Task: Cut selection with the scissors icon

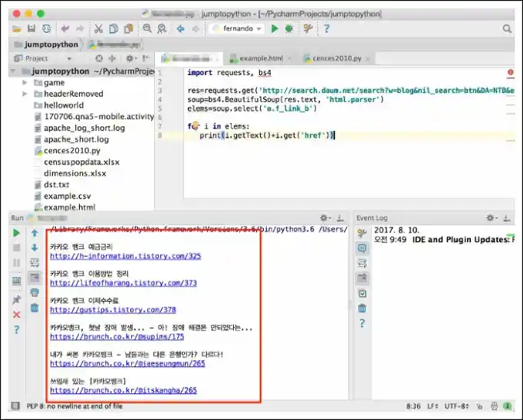Action: (x=98, y=28)
